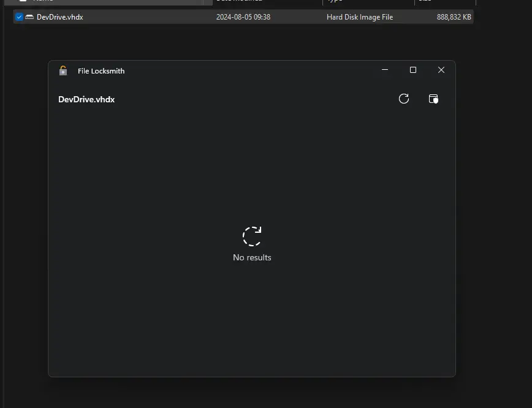The width and height of the screenshot is (532, 408).
Task: Click the File Locksmith title text
Action: 101,71
